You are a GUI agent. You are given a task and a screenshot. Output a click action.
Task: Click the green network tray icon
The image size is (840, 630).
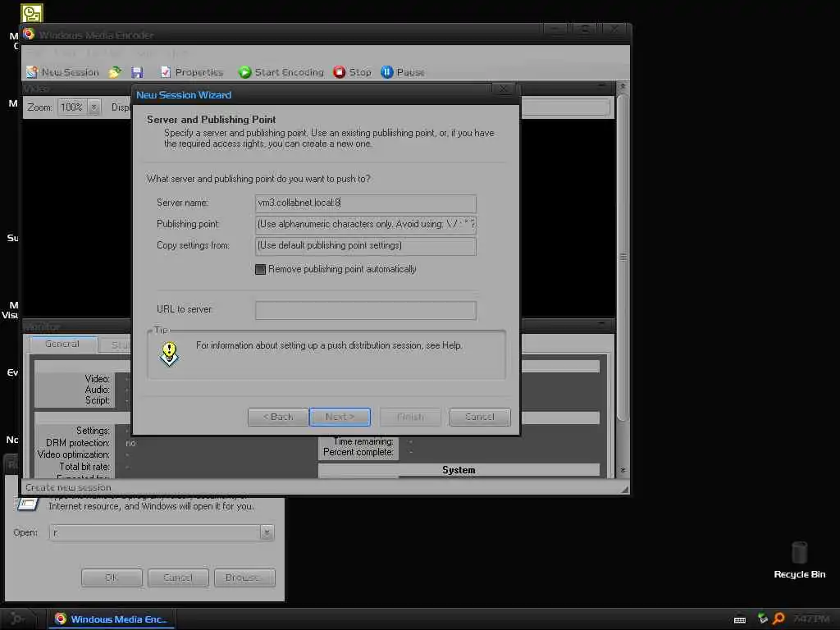pos(763,619)
